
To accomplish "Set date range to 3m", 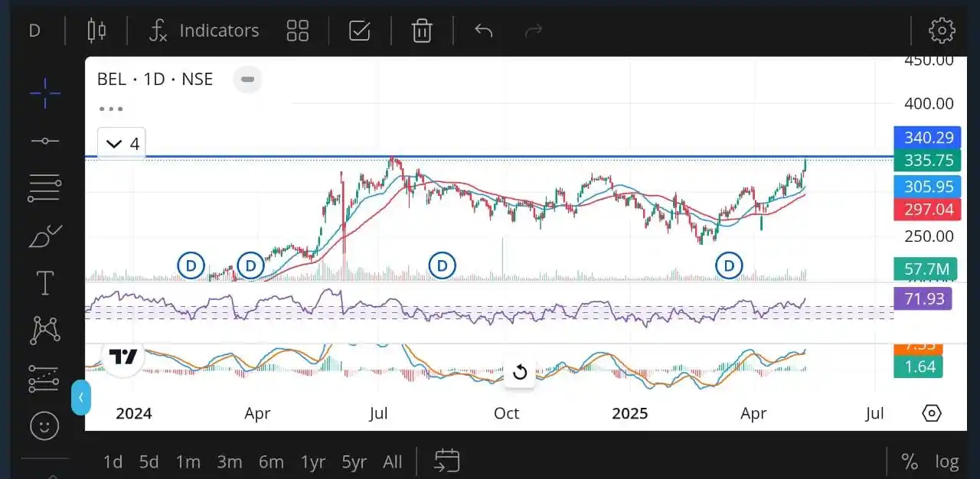I will [229, 462].
